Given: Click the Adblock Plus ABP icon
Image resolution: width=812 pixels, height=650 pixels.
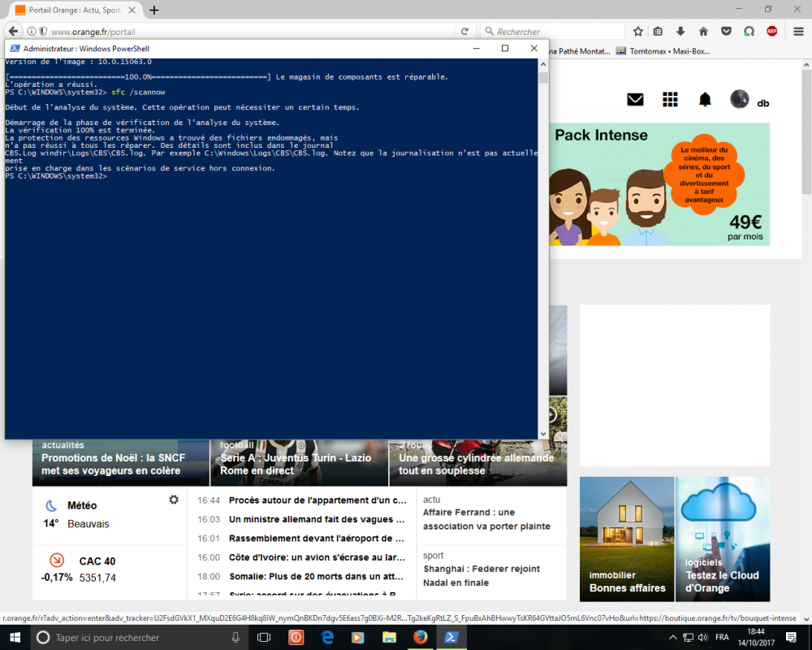Looking at the screenshot, I should tap(771, 31).
